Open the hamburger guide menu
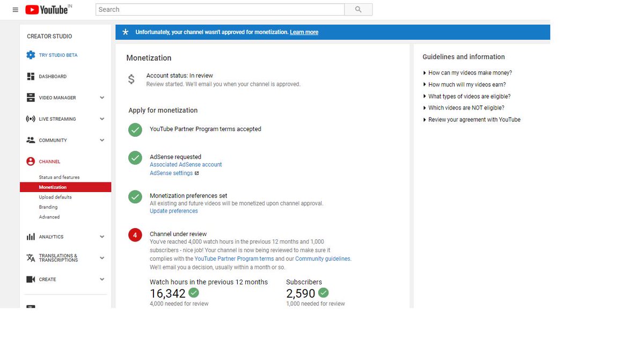 [x=15, y=10]
